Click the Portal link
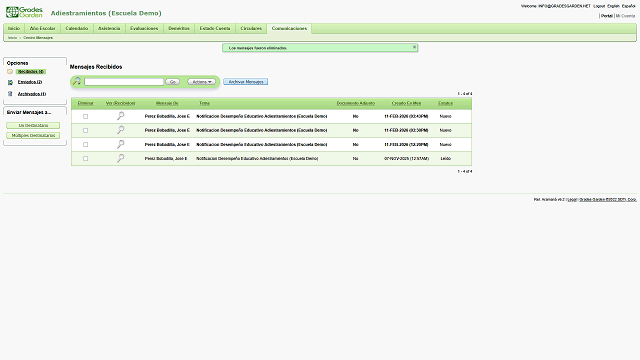Screen dimensions: 640x360 pos(607,16)
